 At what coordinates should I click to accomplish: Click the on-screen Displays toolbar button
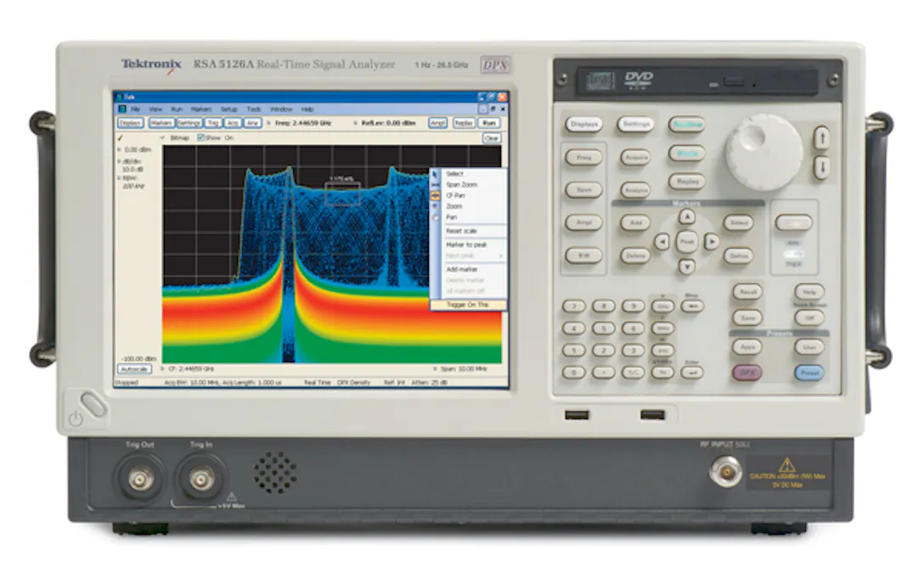tap(130, 123)
